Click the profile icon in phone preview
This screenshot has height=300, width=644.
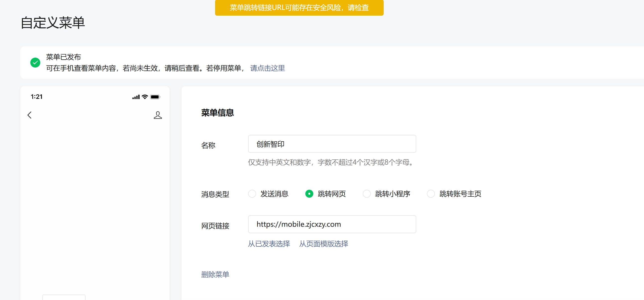click(x=157, y=115)
